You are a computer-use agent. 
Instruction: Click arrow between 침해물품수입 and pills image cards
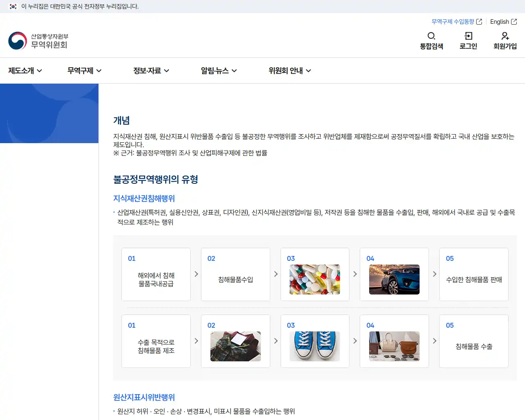[276, 274]
